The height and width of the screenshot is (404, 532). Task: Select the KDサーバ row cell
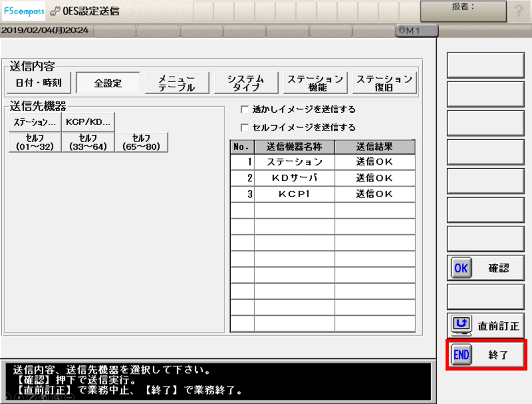295,178
